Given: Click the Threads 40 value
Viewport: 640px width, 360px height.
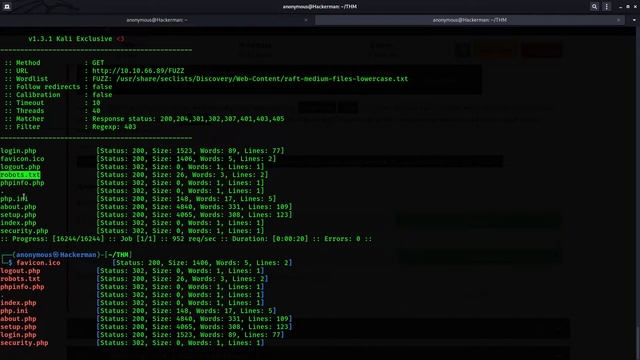Looking at the screenshot, I should (96, 111).
